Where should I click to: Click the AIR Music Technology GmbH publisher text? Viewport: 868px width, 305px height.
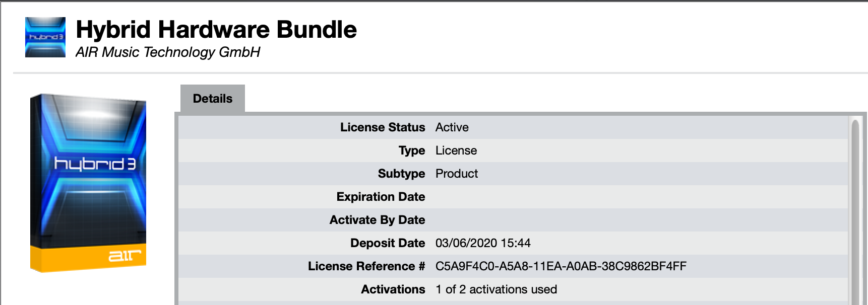pos(168,52)
